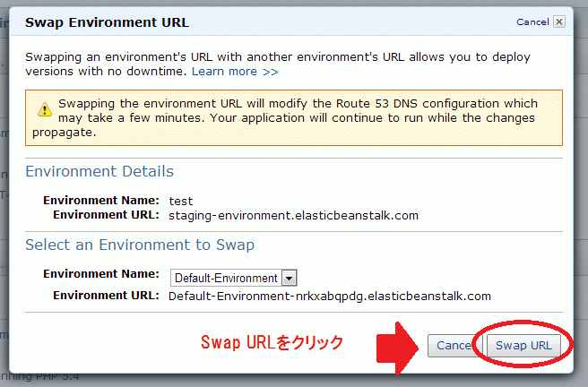Click the yellow warning triangle icon
Image resolution: width=588 pixels, height=387 pixels.
click(45, 109)
